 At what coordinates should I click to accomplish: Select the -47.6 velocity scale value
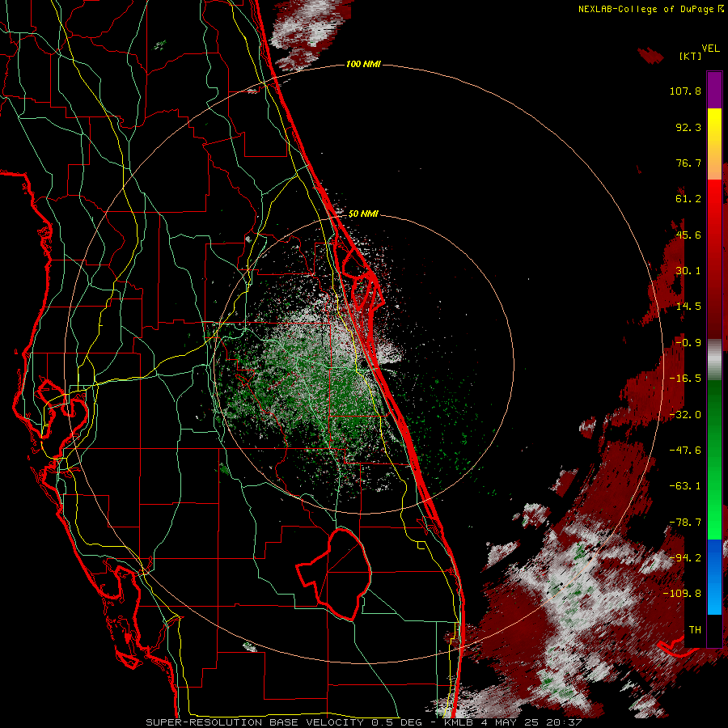point(685,451)
